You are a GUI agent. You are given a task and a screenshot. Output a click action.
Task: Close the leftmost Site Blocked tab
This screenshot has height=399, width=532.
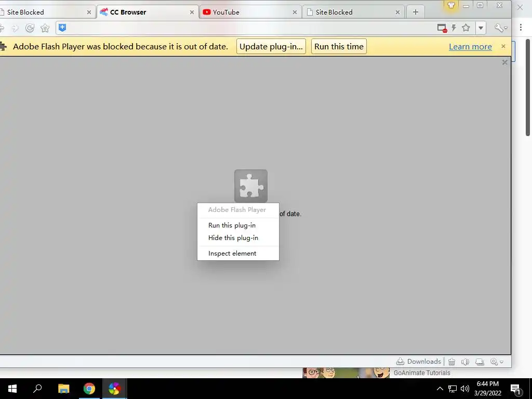tap(89, 12)
